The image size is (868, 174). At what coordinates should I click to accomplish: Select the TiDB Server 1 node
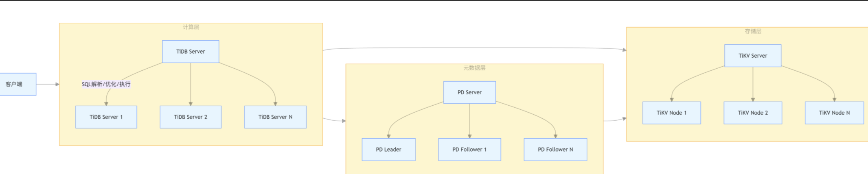[x=106, y=117]
